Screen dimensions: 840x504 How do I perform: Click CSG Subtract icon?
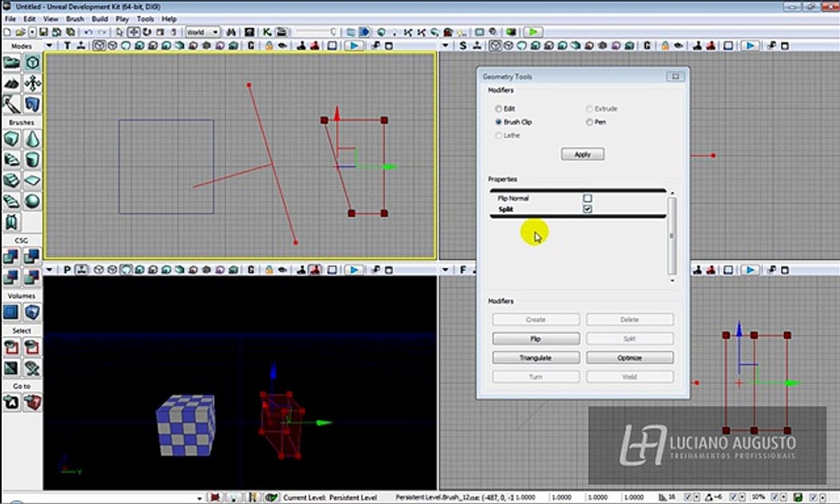point(32,257)
